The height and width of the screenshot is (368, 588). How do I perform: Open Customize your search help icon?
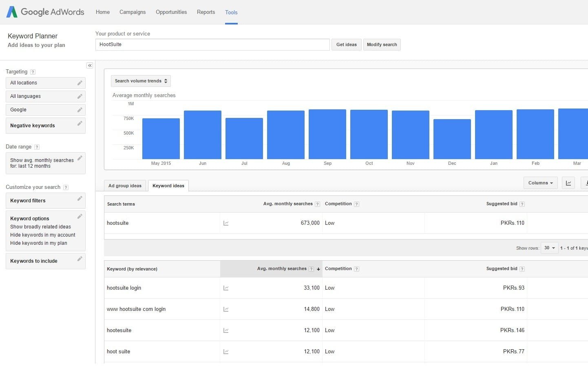coord(66,187)
